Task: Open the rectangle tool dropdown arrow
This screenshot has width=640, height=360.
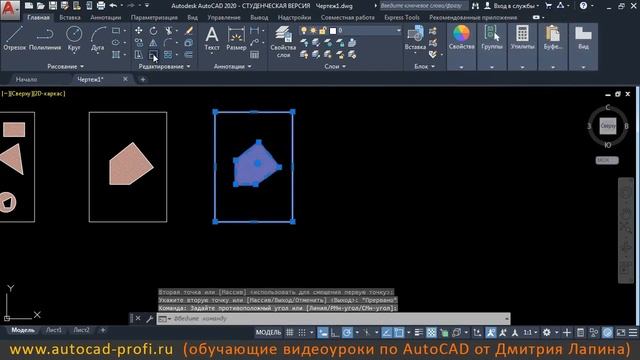Action: pyautogui.click(x=124, y=31)
